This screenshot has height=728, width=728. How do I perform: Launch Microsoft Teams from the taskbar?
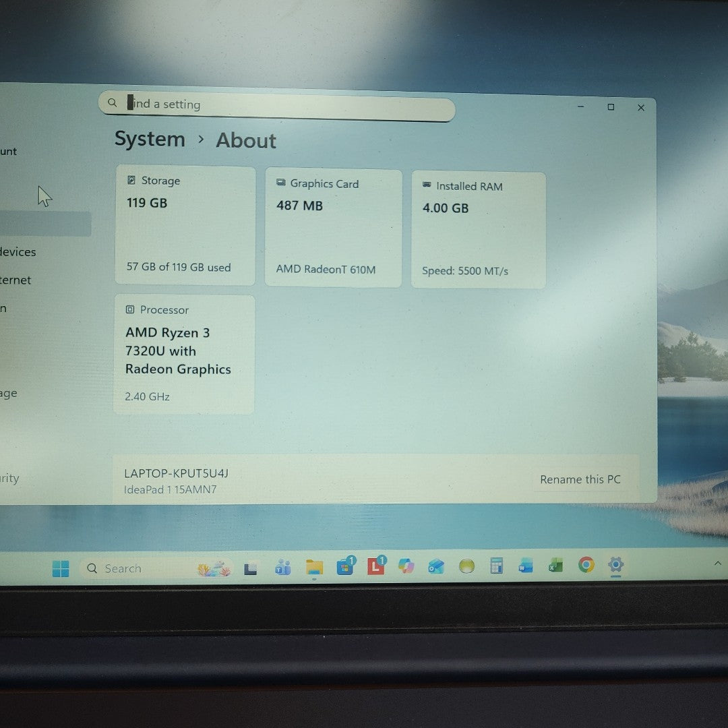coord(282,568)
